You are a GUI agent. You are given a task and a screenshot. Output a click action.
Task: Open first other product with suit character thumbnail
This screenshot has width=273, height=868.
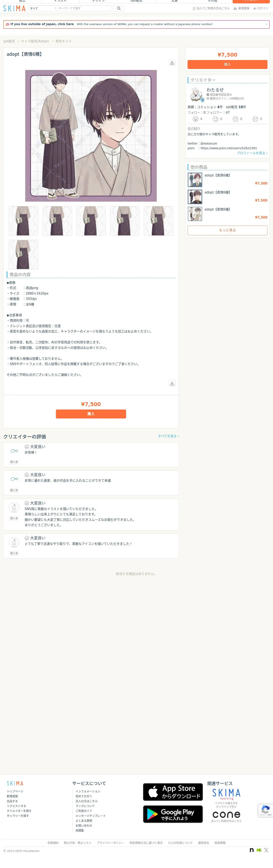(x=195, y=180)
